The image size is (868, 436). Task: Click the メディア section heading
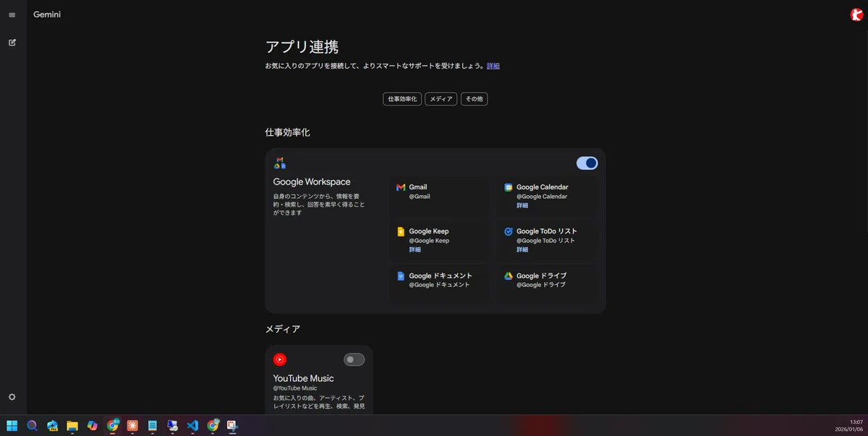click(x=282, y=329)
